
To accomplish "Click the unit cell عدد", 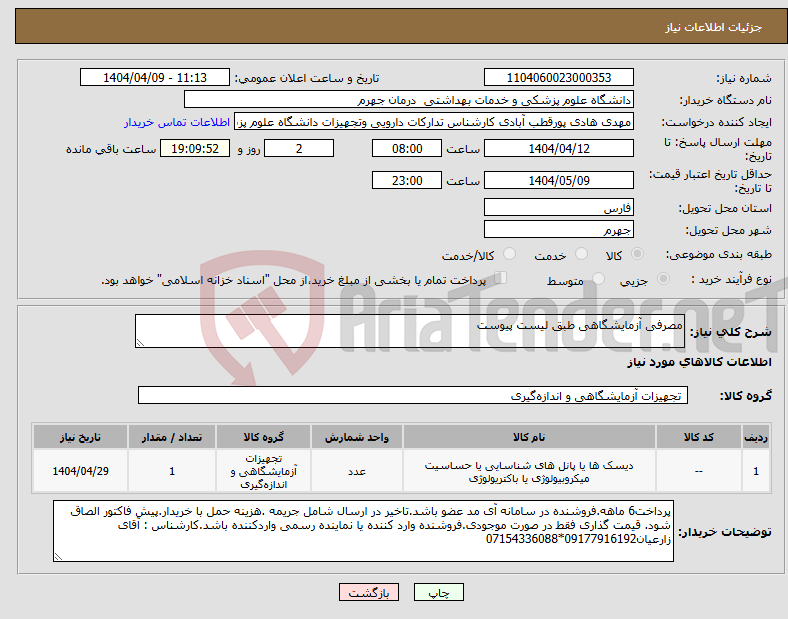I will pyautogui.click(x=356, y=471).
